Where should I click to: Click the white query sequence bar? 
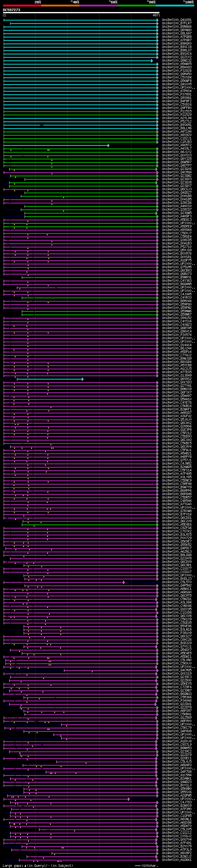[x=81, y=13]
